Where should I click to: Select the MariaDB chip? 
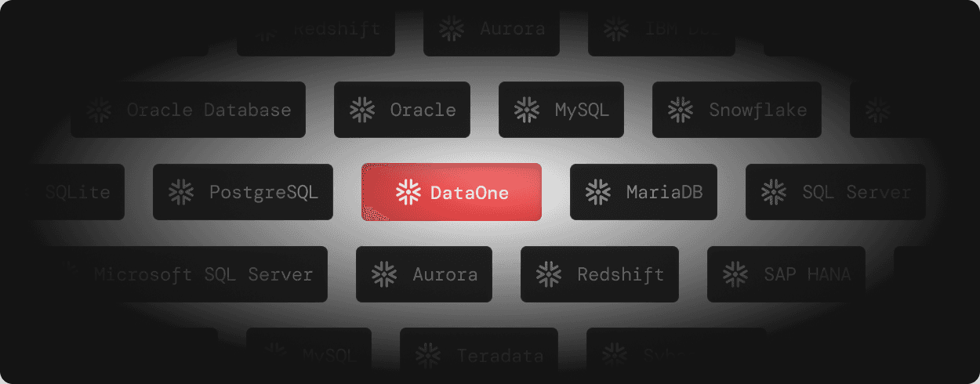click(x=644, y=192)
